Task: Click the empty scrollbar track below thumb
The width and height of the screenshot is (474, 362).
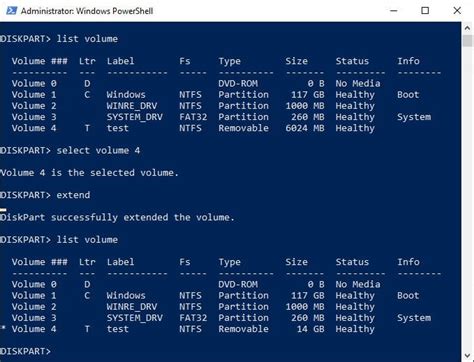Action: click(x=467, y=200)
